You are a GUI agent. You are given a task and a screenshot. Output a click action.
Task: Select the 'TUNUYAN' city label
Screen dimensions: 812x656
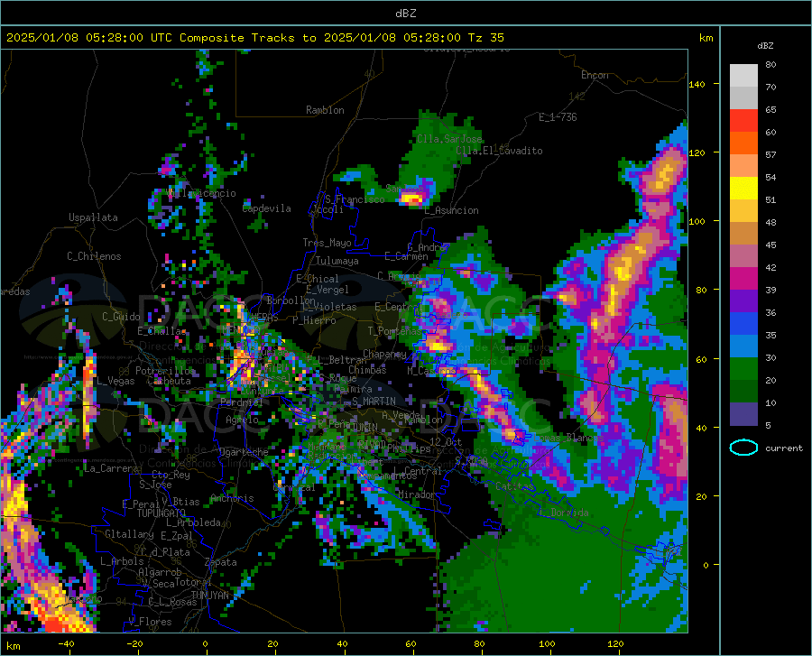[209, 595]
